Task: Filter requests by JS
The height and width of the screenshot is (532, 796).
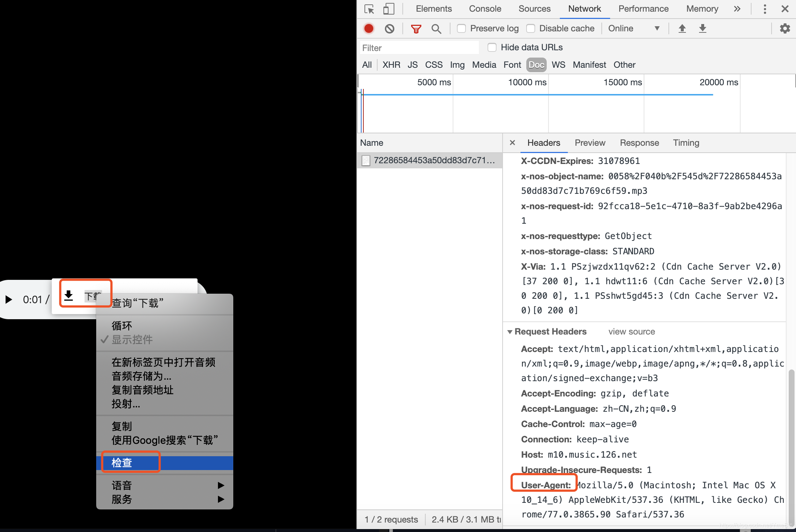Action: click(413, 65)
